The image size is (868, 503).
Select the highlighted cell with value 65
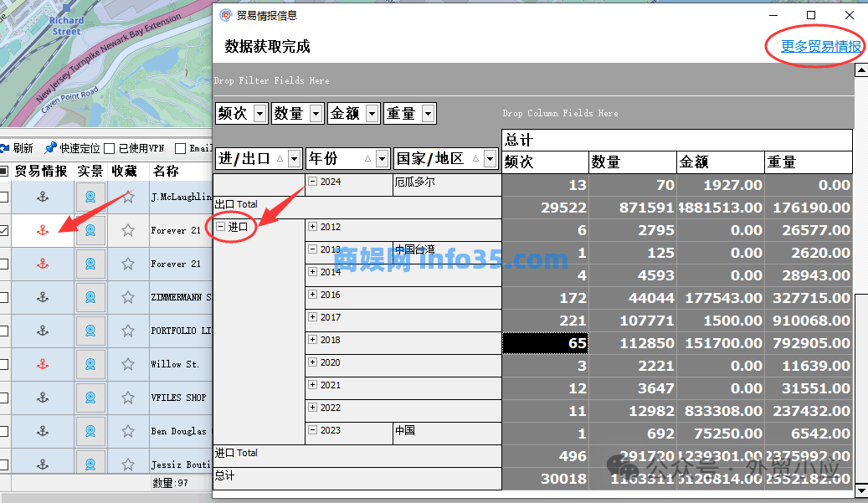pos(545,343)
